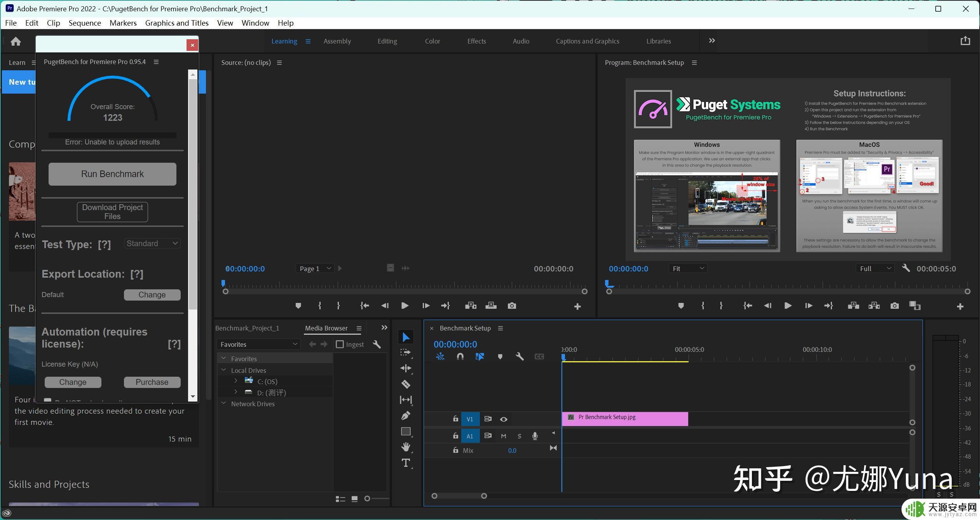
Task: Click Change under License Key
Action: [73, 382]
